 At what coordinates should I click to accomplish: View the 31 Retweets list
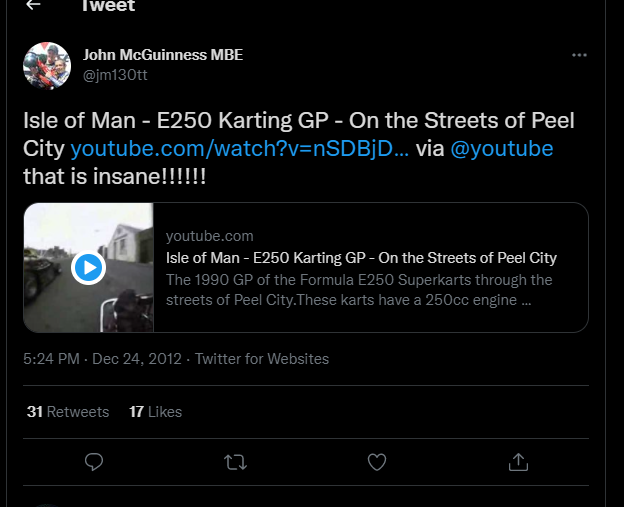pyautogui.click(x=68, y=412)
